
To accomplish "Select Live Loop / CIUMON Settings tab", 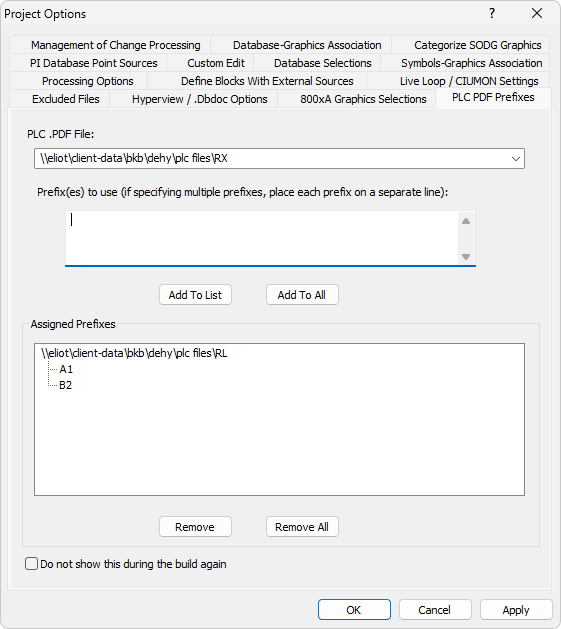I will pos(458,81).
